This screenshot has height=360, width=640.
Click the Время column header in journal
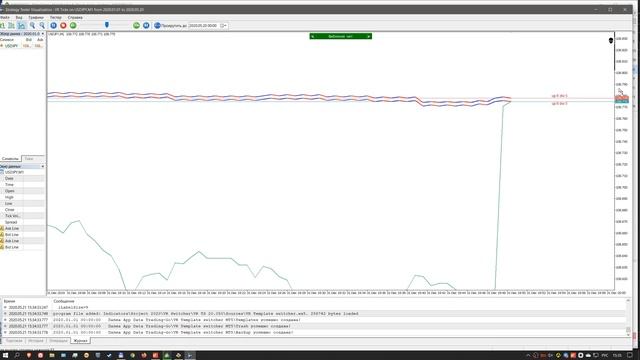coord(9,301)
